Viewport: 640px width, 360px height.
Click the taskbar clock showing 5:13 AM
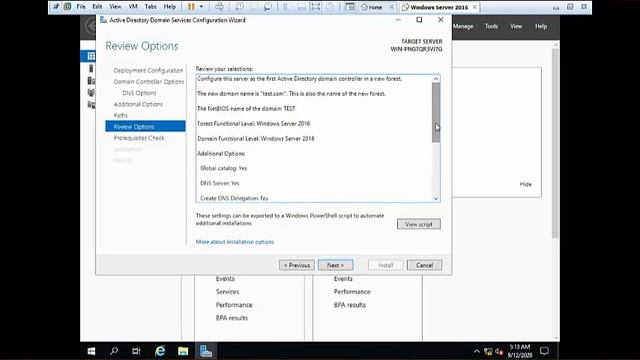pos(520,351)
